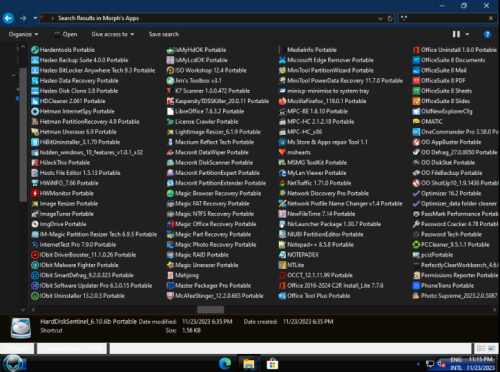Click the HWMonitor Portable red icon
This screenshot has height=372, width=500.
(x=35, y=193)
